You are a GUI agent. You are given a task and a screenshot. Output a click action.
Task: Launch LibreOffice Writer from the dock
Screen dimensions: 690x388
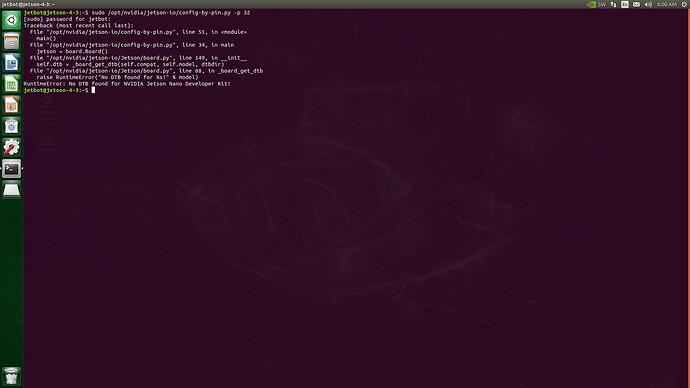click(x=11, y=62)
